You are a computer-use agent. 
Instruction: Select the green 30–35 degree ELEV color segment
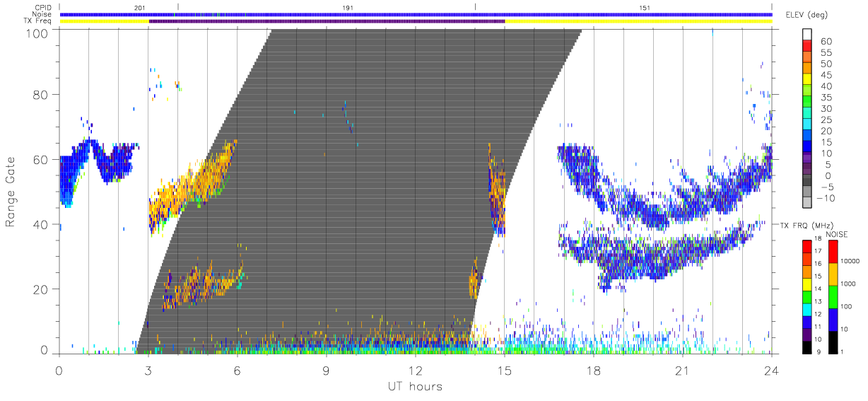pyautogui.click(x=807, y=103)
